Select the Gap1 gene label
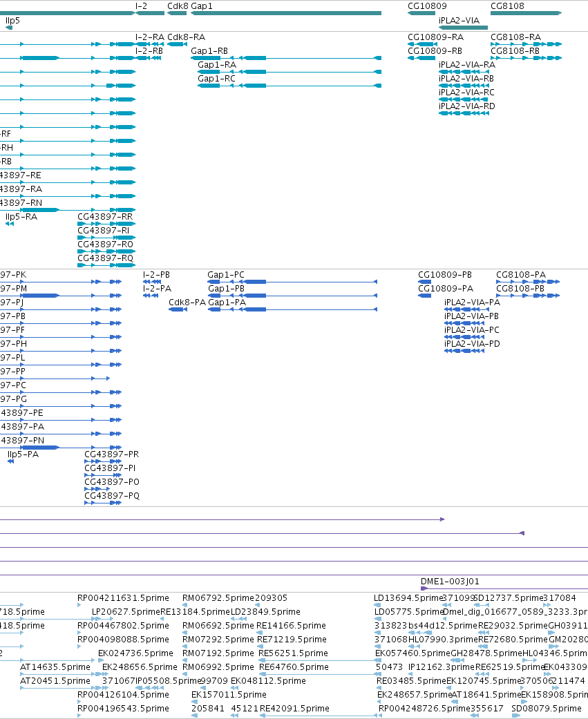Image resolution: width=588 pixels, height=719 pixels. [x=201, y=6]
